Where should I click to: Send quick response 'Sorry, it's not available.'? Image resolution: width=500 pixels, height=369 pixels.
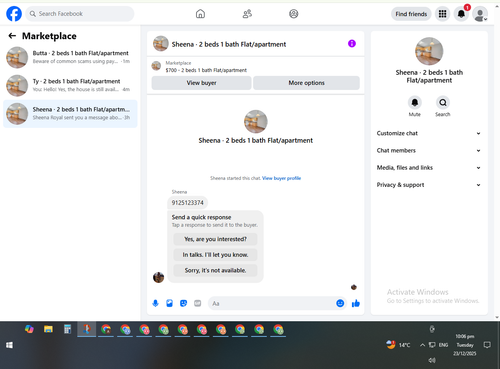click(x=215, y=270)
